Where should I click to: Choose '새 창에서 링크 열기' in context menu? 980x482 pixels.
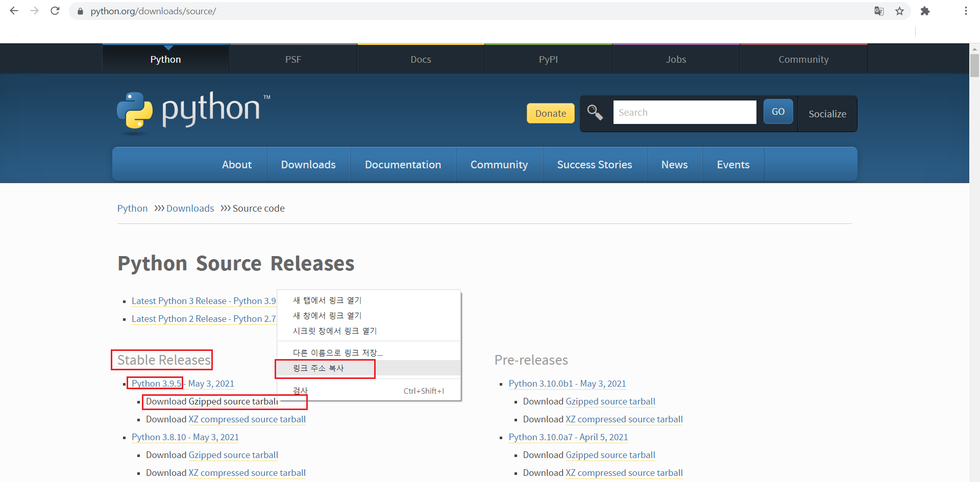pyautogui.click(x=369, y=315)
